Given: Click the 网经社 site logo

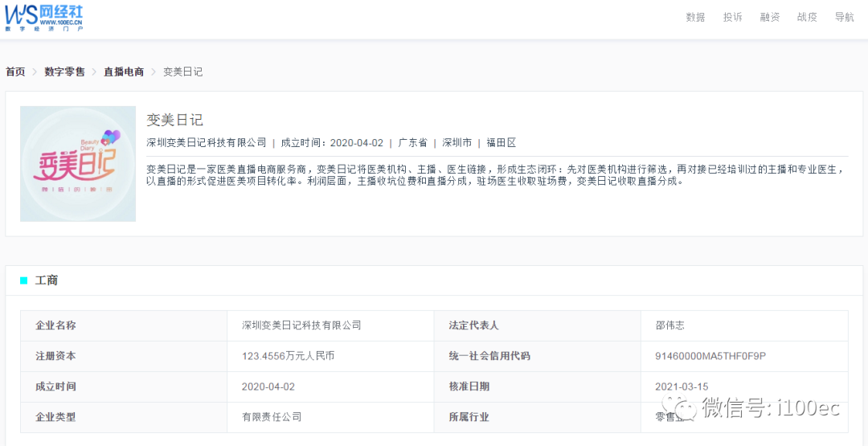Looking at the screenshot, I should tap(44, 17).
